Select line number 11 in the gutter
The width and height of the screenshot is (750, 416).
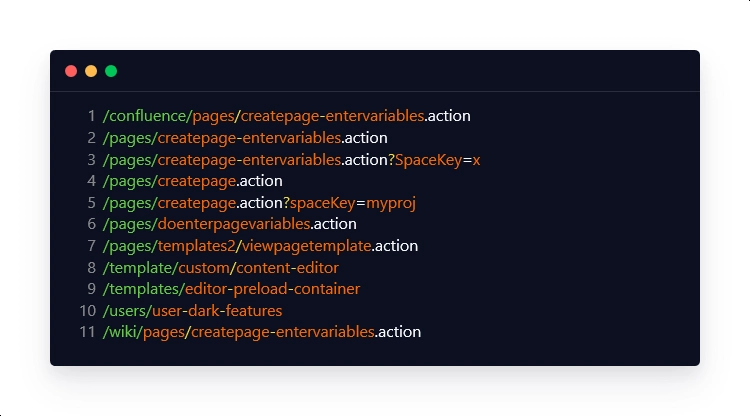[87, 332]
